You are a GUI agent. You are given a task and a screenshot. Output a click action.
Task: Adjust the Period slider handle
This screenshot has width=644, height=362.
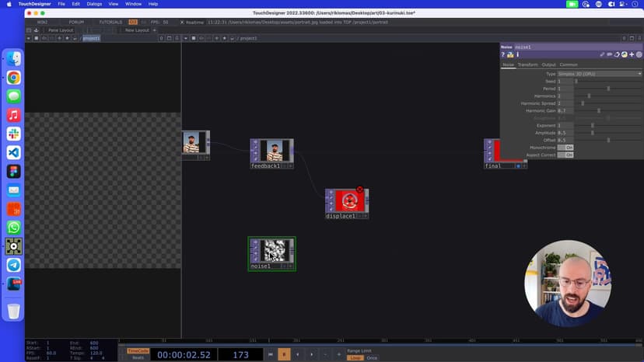pos(608,89)
